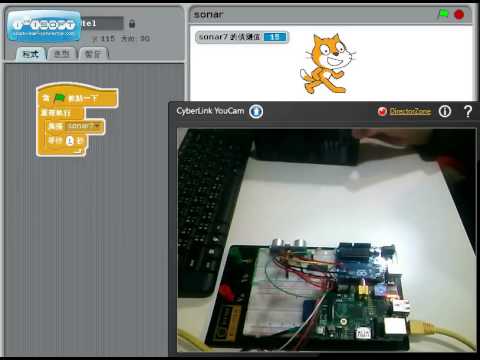Image resolution: width=480 pixels, height=360 pixels.
Task: Open YouCam help question mark
Action: [x=468, y=111]
